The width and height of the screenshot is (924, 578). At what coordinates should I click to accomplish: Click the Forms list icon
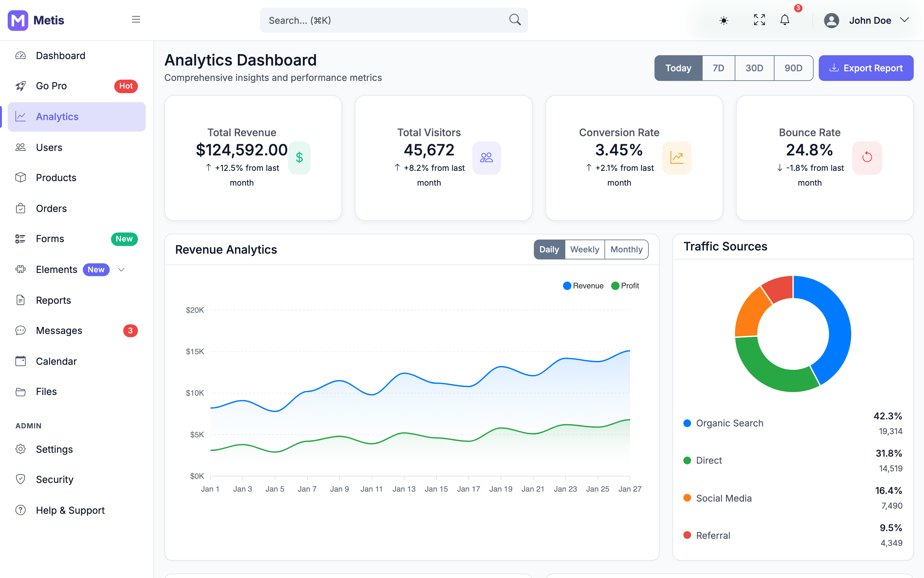[21, 239]
